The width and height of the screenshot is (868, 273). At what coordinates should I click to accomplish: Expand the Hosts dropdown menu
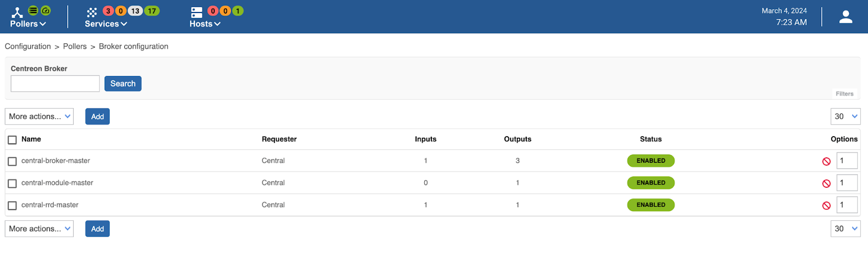[x=205, y=24]
